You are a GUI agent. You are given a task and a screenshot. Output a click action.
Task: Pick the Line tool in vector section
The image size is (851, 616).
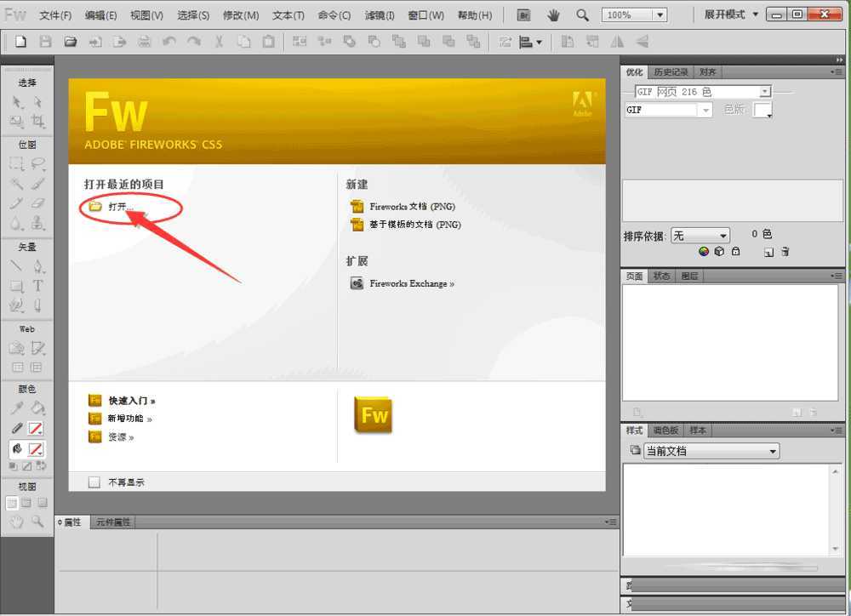click(16, 265)
